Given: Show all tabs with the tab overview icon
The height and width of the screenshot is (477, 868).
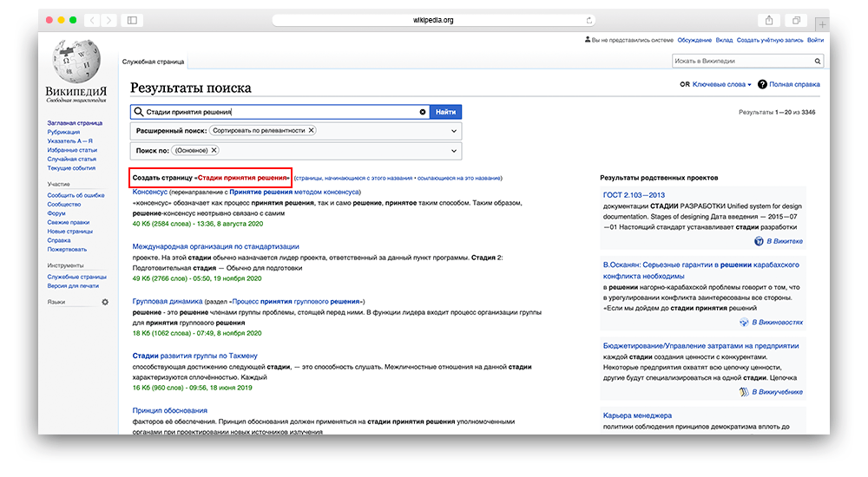Looking at the screenshot, I should [796, 21].
